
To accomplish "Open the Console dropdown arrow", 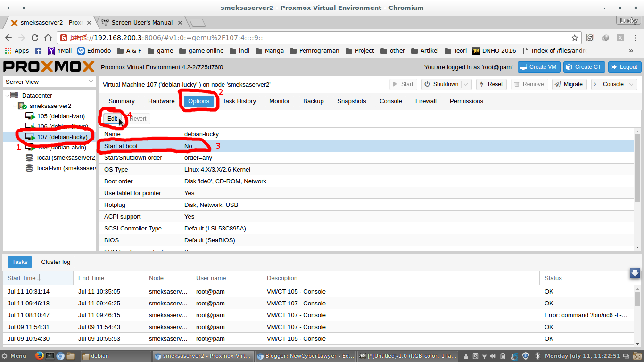I will (x=632, y=84).
